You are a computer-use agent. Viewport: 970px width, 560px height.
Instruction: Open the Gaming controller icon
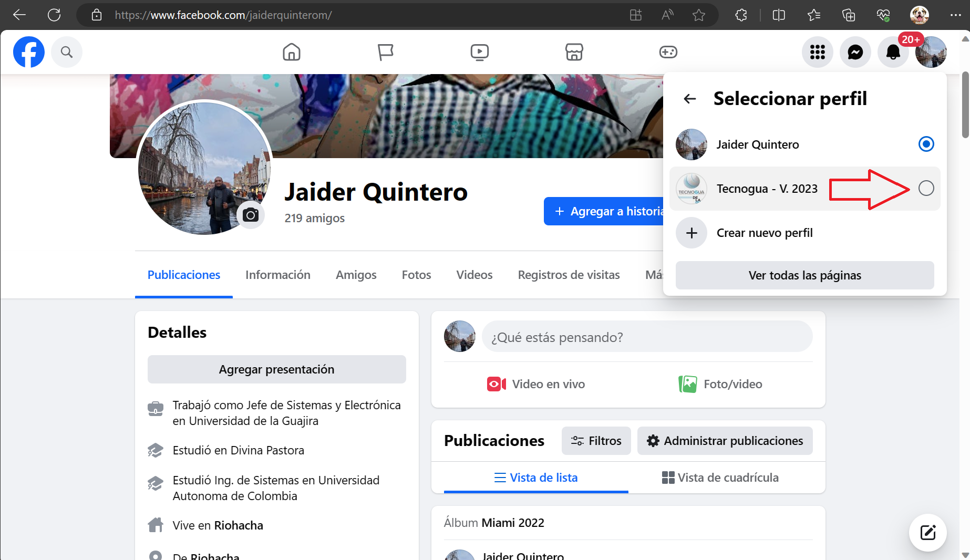click(x=668, y=52)
